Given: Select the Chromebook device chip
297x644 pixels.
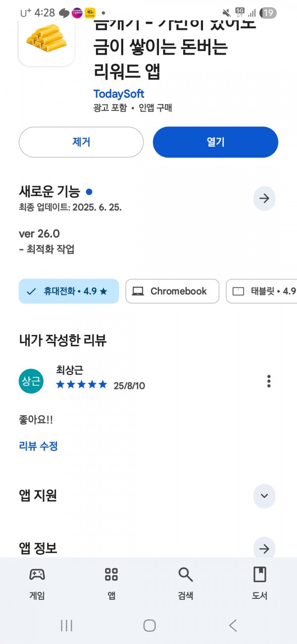Looking at the screenshot, I should (172, 291).
